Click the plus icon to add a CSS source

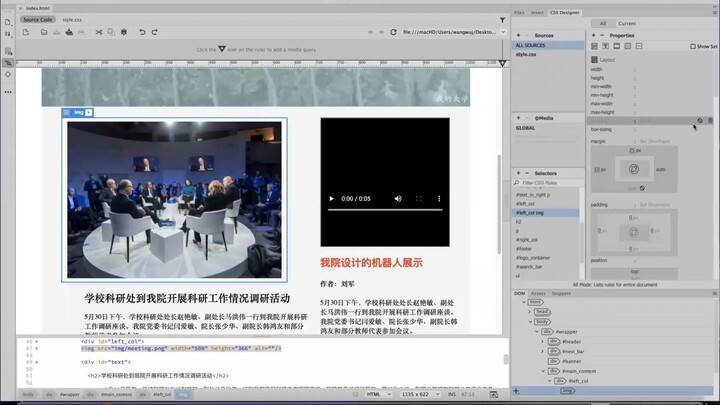click(x=516, y=35)
